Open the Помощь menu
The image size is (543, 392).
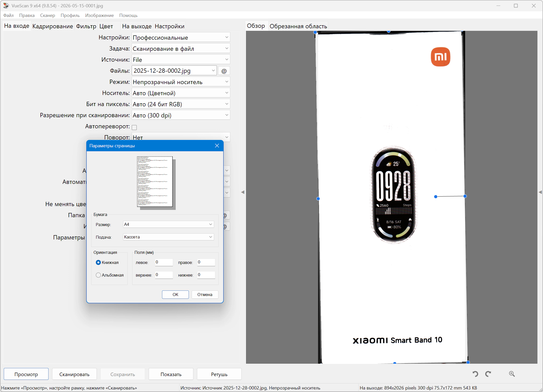(x=128, y=15)
